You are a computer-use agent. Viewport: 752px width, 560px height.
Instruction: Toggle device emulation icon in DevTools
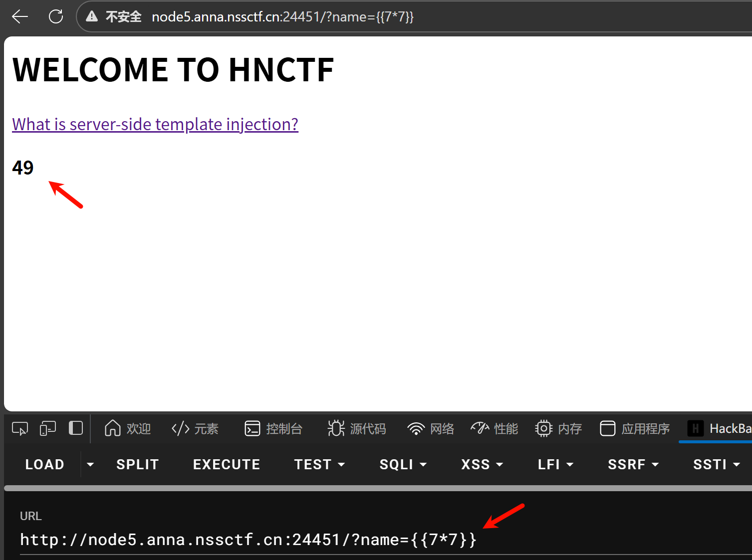(x=48, y=428)
